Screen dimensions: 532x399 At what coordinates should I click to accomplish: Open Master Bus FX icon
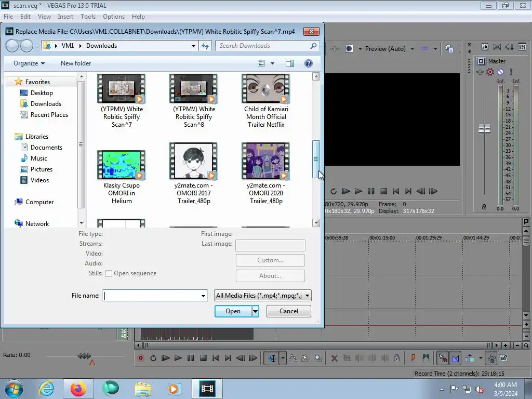[480, 72]
